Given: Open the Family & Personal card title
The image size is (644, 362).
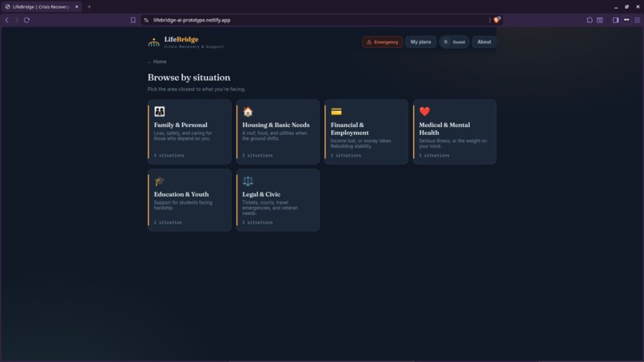Looking at the screenshot, I should pyautogui.click(x=181, y=125).
